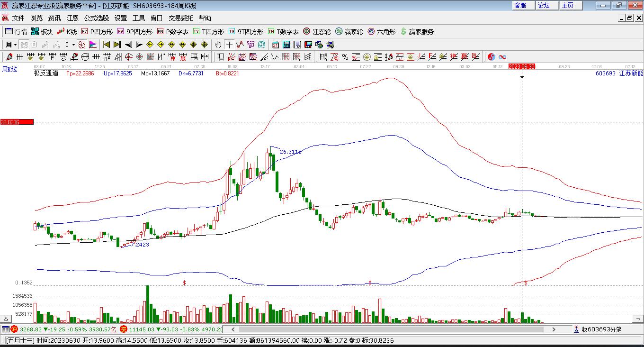Click the status bar grid icon
Viewport: 644px width, 347px height.
[5, 329]
